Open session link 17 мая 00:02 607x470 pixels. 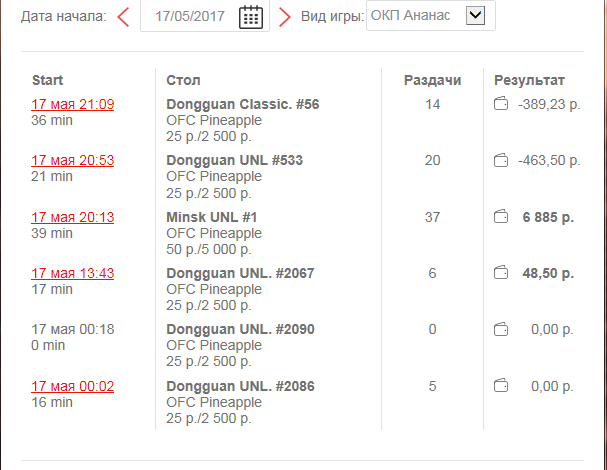(x=73, y=386)
